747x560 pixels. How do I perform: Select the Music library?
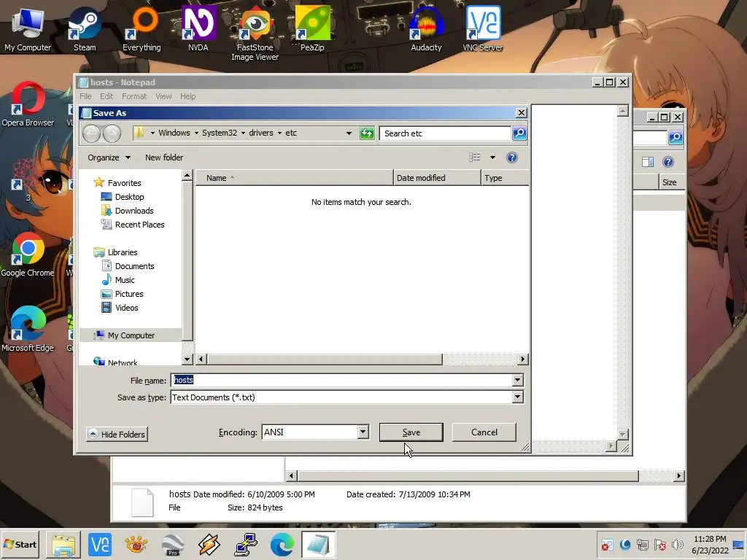point(118,280)
